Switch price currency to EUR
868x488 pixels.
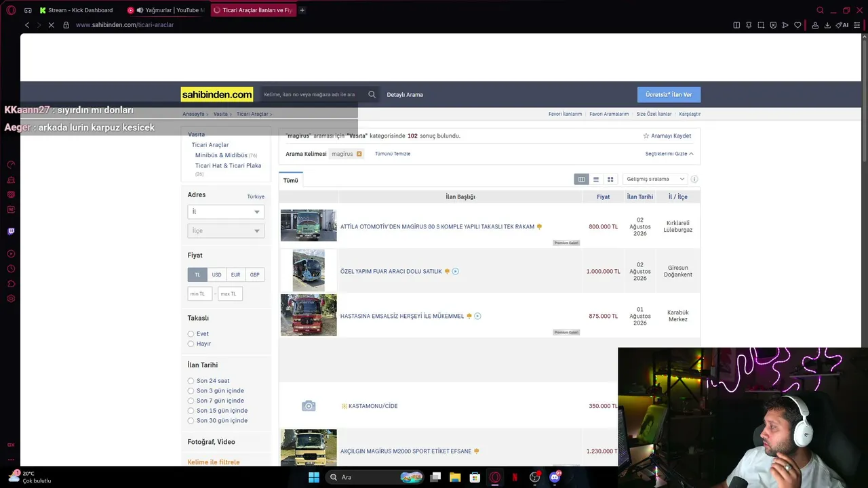pyautogui.click(x=235, y=274)
